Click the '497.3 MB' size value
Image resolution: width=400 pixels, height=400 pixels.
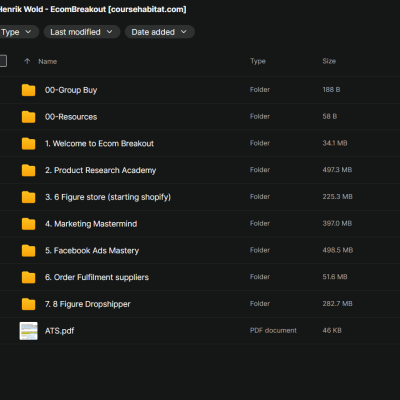337,170
